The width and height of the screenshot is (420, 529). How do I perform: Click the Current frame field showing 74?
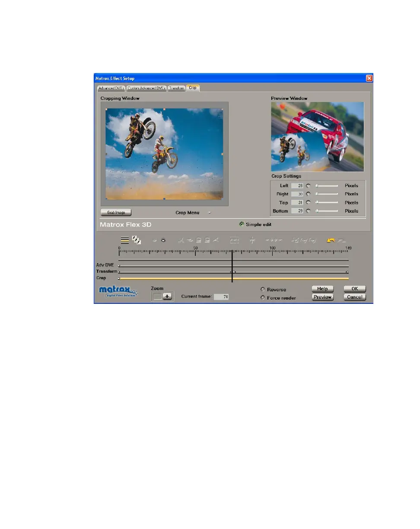click(221, 297)
